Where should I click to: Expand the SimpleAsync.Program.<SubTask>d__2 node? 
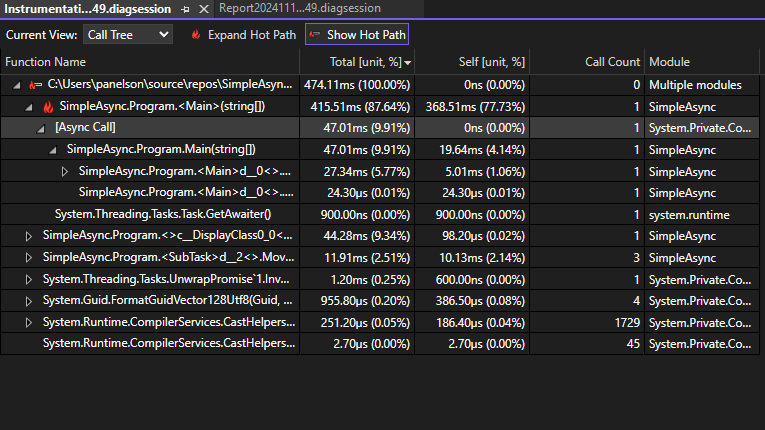[x=29, y=257]
